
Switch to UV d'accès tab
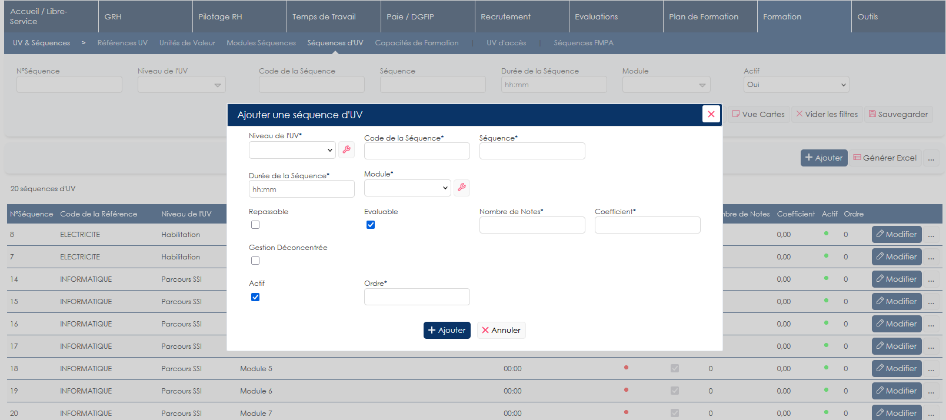click(506, 43)
